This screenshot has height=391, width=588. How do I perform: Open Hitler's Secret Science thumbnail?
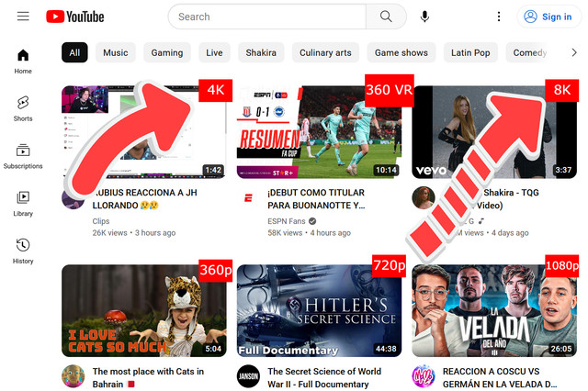click(319, 310)
